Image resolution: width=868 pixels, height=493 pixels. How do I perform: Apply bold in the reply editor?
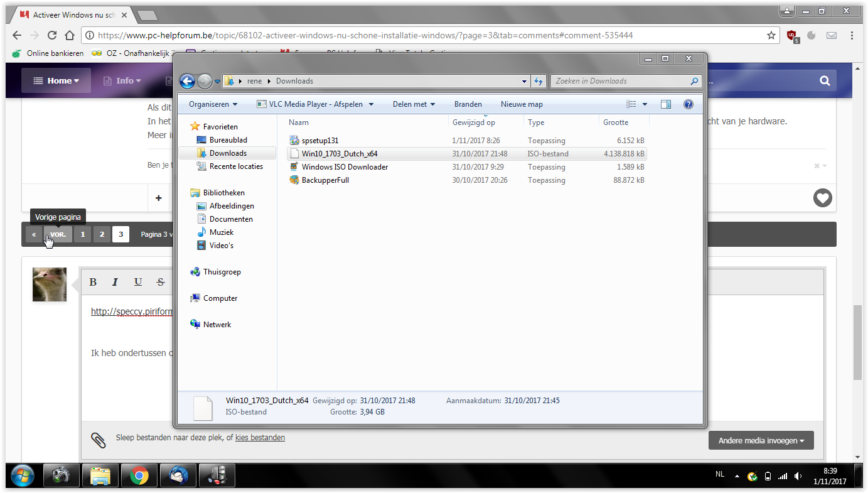click(93, 282)
